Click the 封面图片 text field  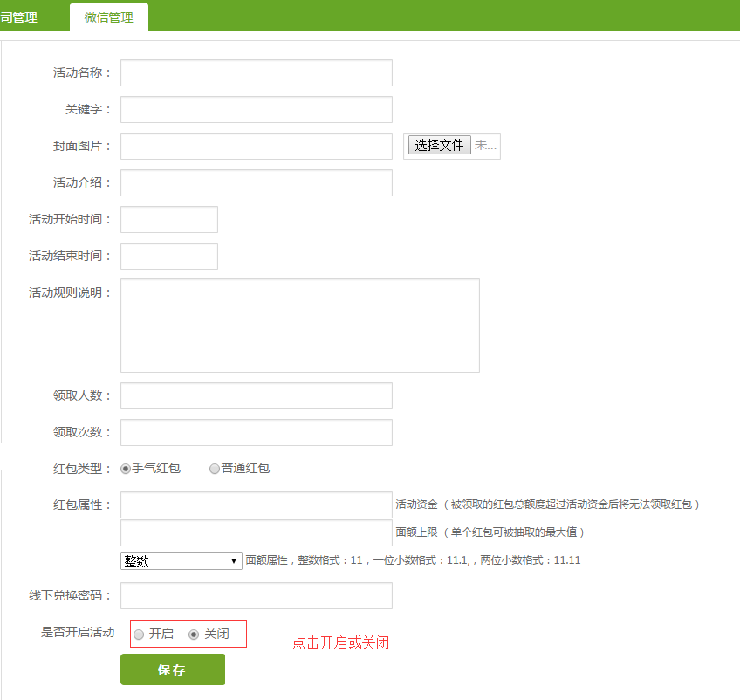[256, 147]
